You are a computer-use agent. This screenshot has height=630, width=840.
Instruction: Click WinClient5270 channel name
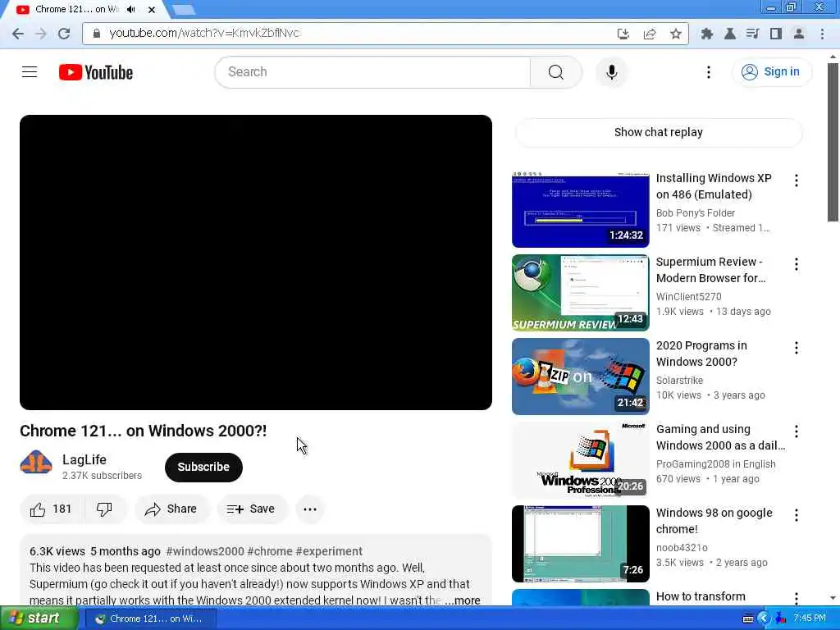688,296
